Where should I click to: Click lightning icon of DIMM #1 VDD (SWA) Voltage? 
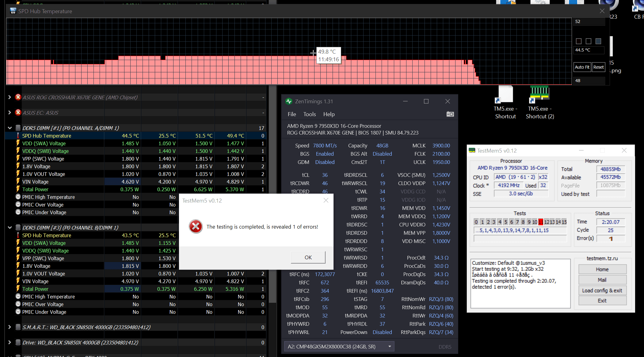18,143
